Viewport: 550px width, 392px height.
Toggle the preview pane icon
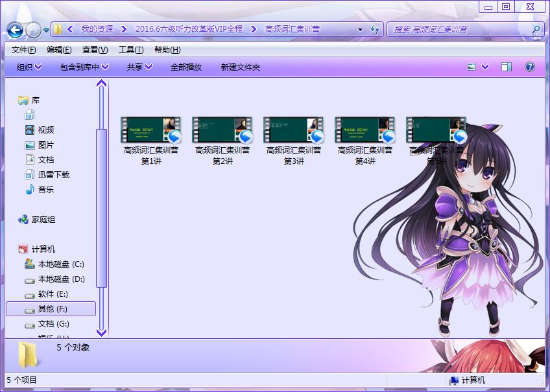click(507, 67)
